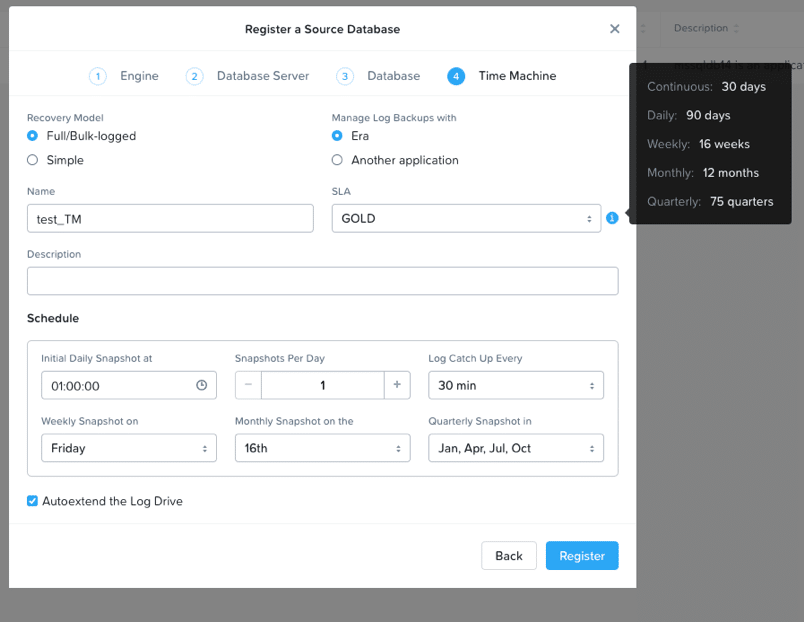Toggle Autoextend the Log Drive checkbox
This screenshot has height=622, width=804.
[x=33, y=501]
